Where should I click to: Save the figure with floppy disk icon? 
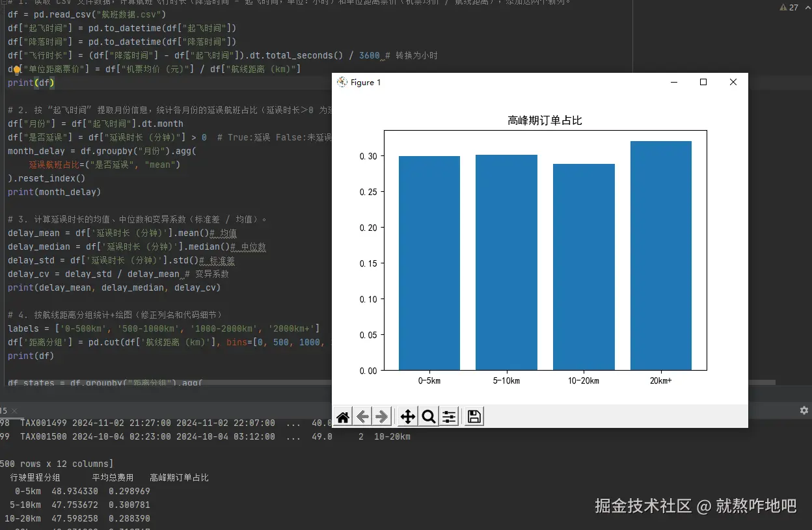[x=474, y=417]
